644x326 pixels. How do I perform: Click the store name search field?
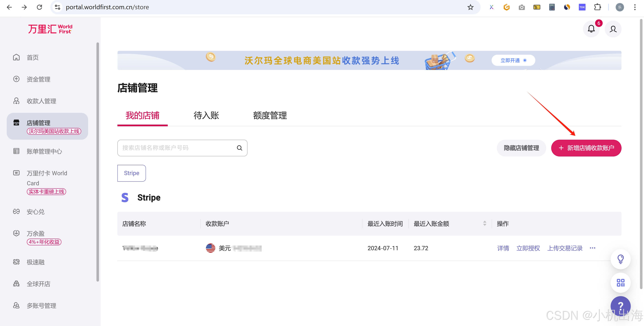tap(175, 148)
